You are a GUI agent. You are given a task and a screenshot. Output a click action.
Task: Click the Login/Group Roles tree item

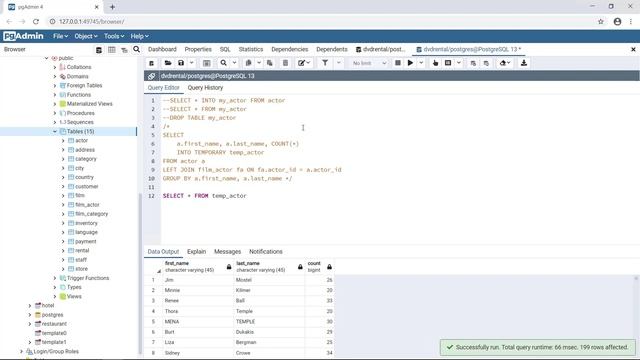(x=56, y=351)
